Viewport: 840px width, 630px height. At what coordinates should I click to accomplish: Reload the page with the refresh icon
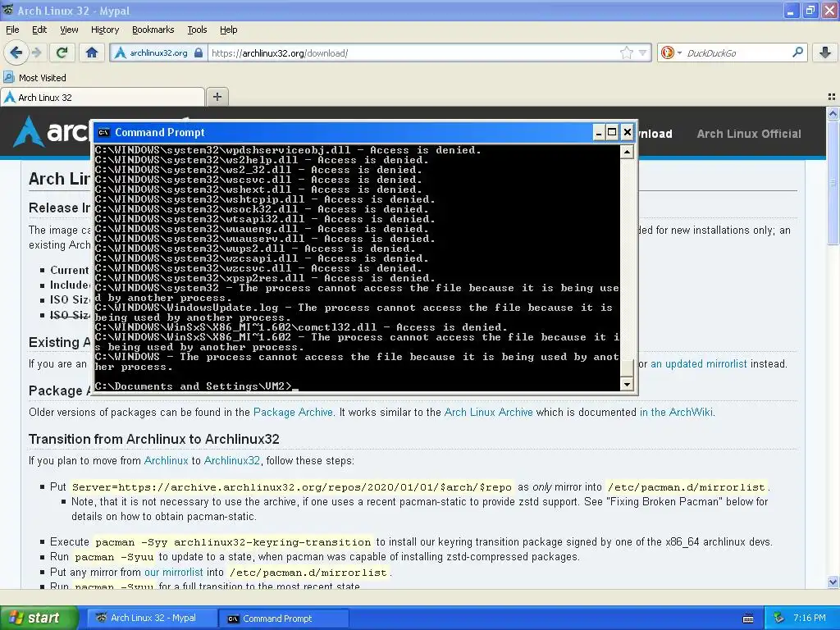pos(62,52)
